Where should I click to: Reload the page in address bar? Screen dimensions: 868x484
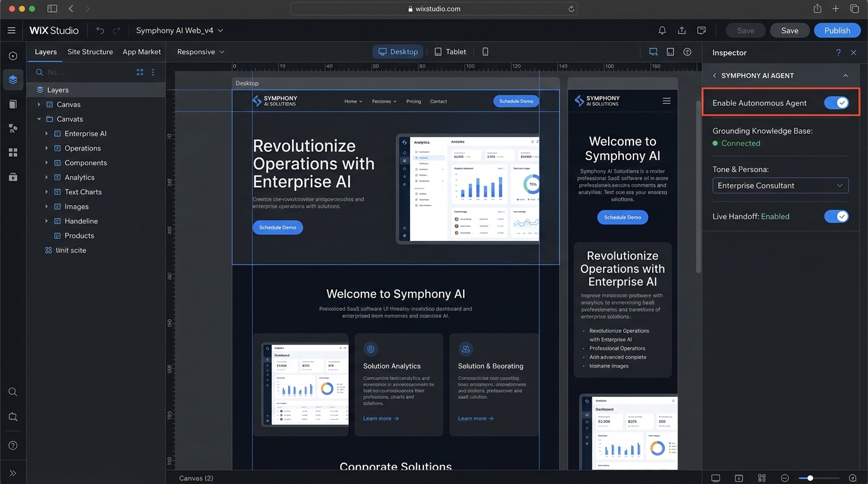tap(571, 9)
